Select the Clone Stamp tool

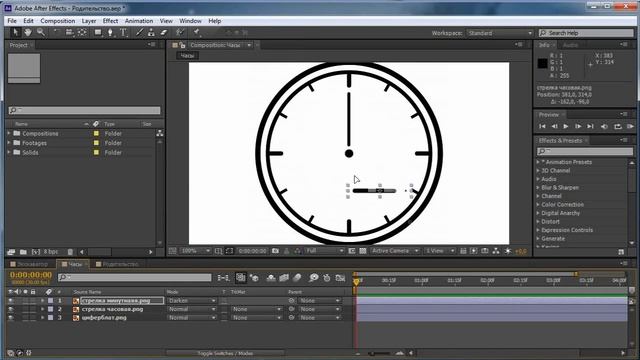point(151,32)
